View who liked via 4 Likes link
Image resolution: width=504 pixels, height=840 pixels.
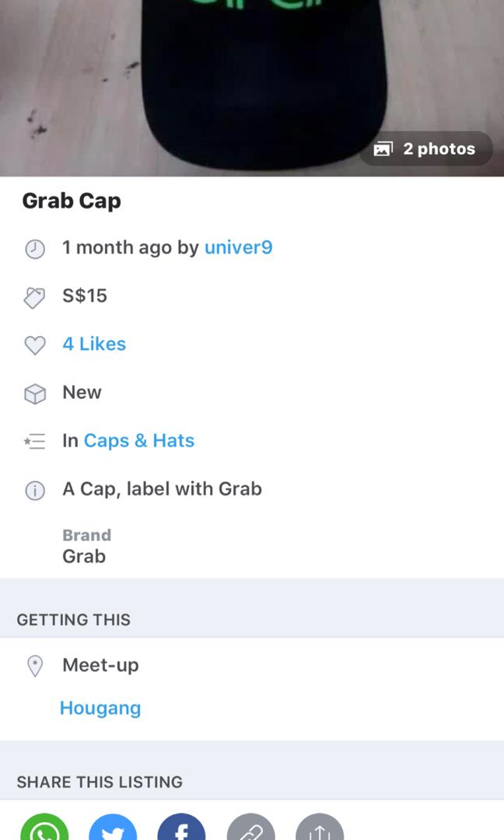[x=93, y=344]
